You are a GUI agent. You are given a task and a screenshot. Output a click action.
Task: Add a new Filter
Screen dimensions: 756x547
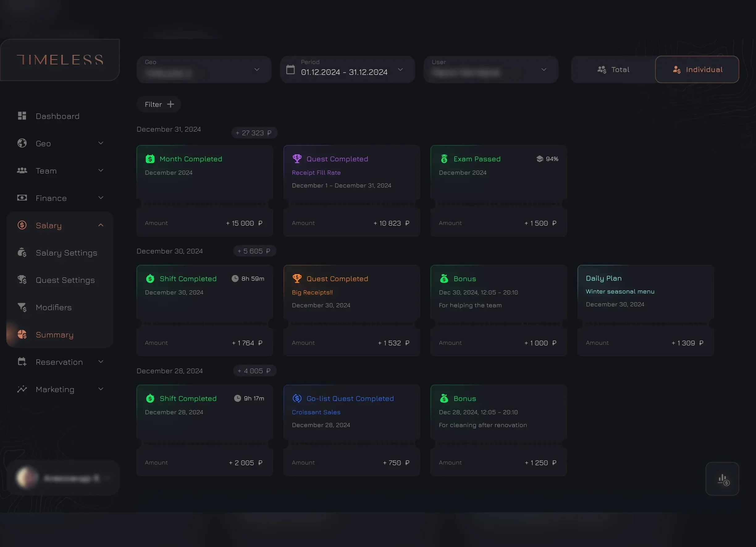pos(159,104)
